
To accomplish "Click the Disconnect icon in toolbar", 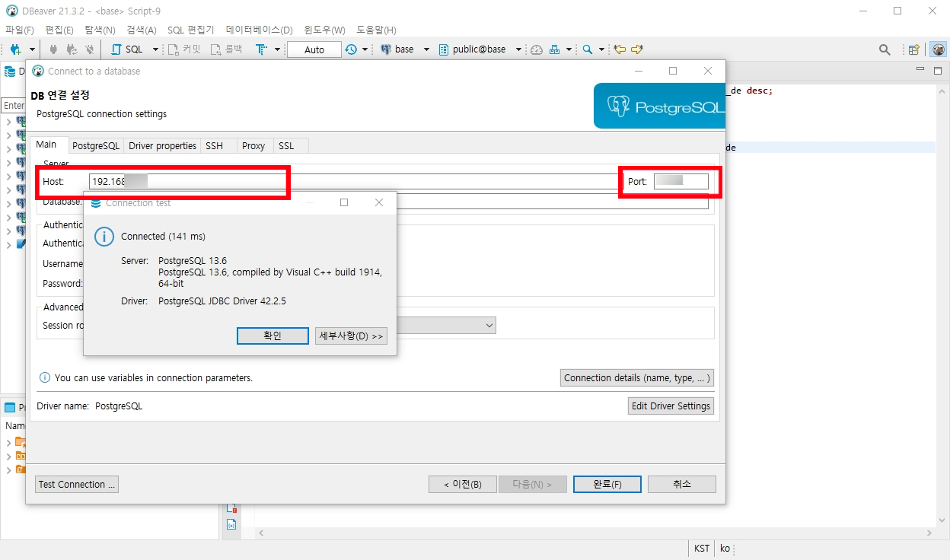I will click(x=90, y=49).
